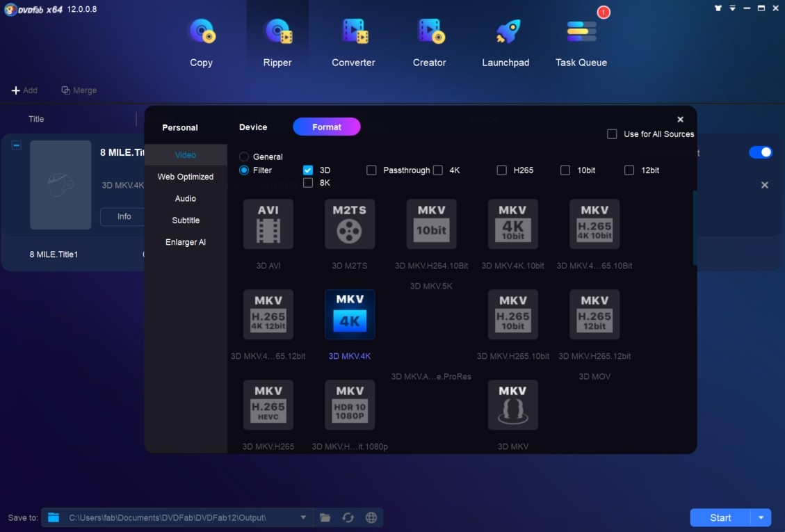Click the blue folder icon next to Save to

(x=54, y=517)
